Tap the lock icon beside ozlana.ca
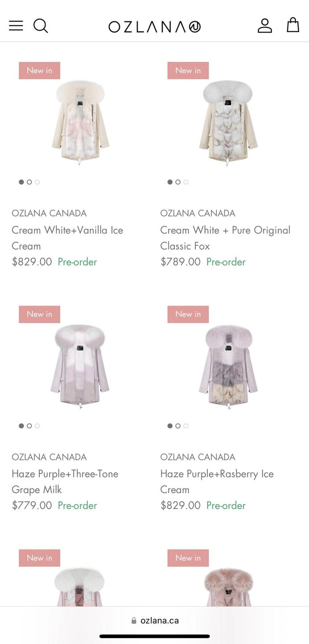The height and width of the screenshot is (644, 309). 134,621
